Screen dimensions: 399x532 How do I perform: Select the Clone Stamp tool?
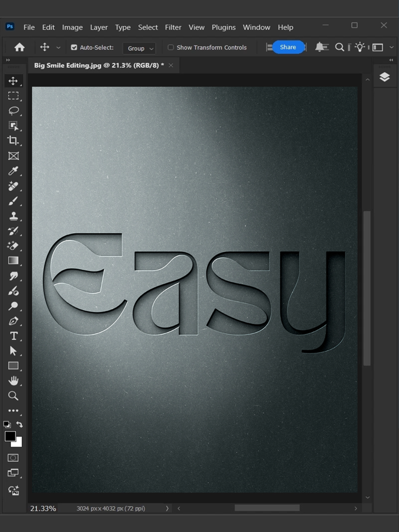point(13,216)
